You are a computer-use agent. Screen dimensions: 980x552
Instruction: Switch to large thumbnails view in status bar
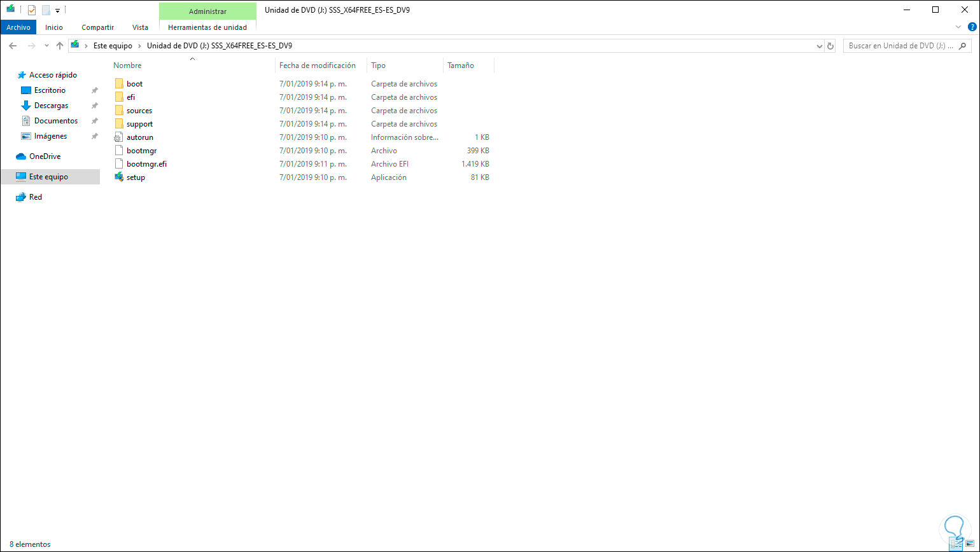(970, 545)
